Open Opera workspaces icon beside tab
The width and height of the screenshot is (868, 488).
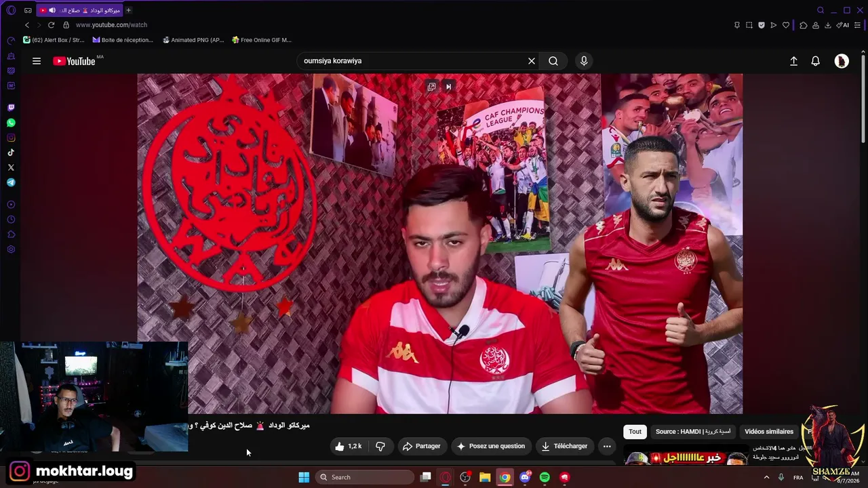tap(28, 10)
